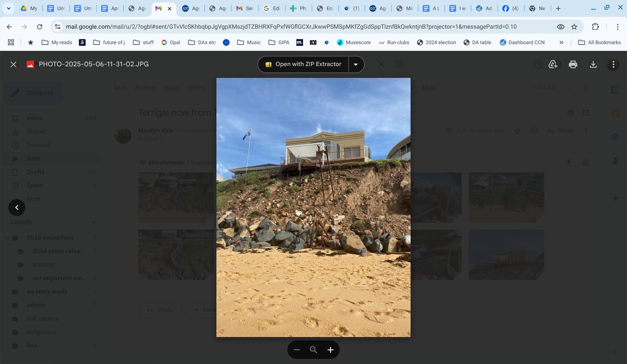Screen dimensions: 627x364
Task: Open the Compose button in Gmail
Action: pyautogui.click(x=34, y=93)
